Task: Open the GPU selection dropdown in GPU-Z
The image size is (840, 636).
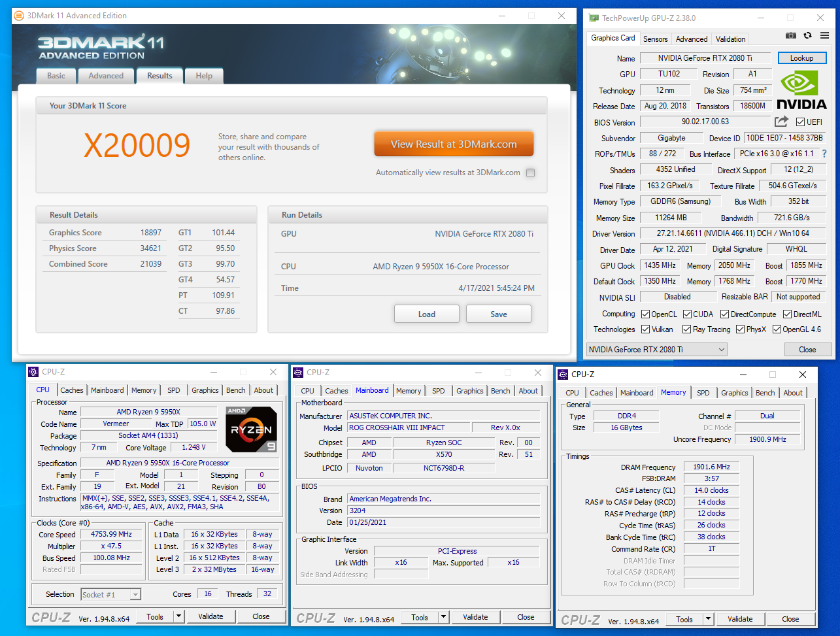Action: pyautogui.click(x=656, y=350)
